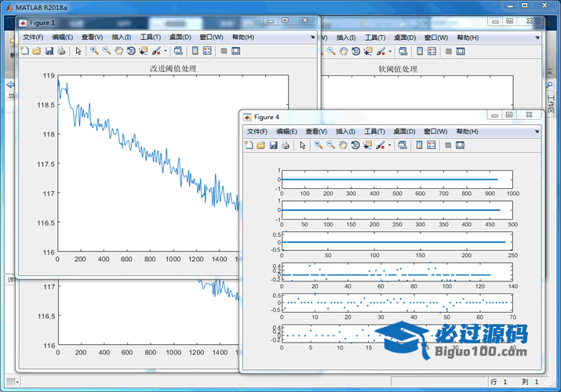Open 帮助(H) menu in Figure 4

pyautogui.click(x=468, y=132)
